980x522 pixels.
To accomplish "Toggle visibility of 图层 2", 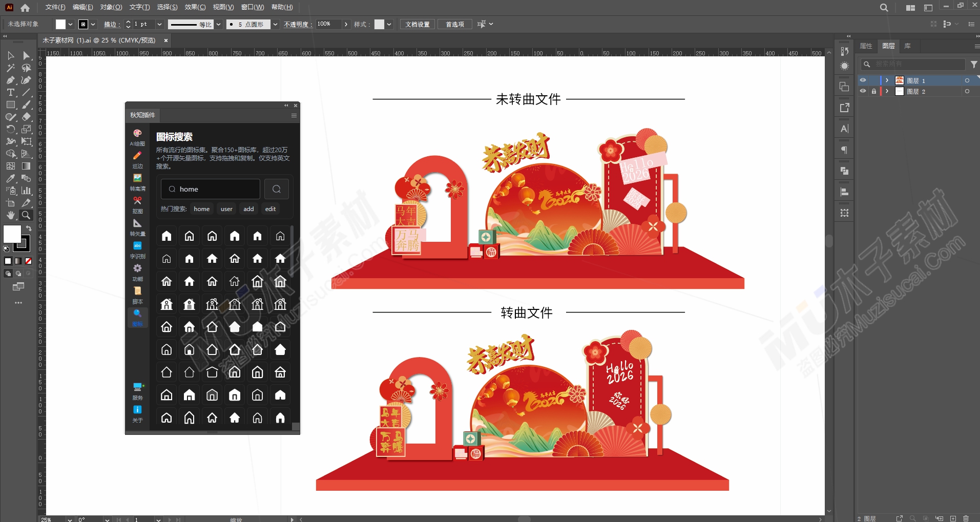I will click(x=863, y=91).
